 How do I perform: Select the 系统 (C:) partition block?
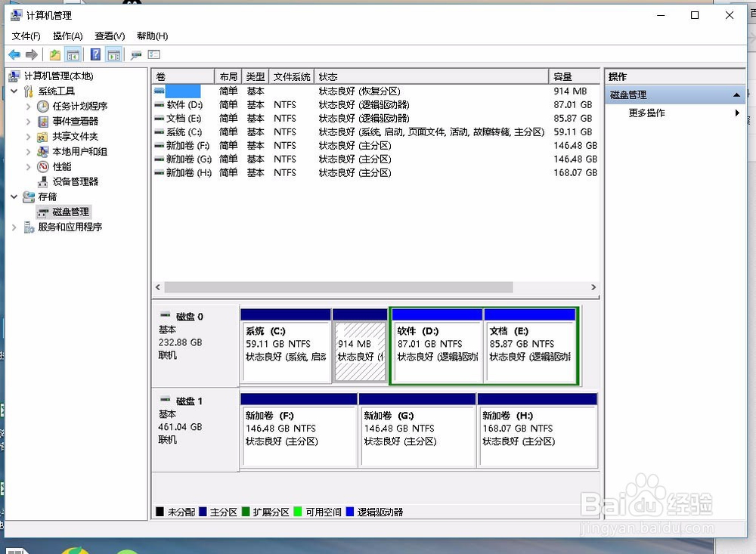pos(286,345)
